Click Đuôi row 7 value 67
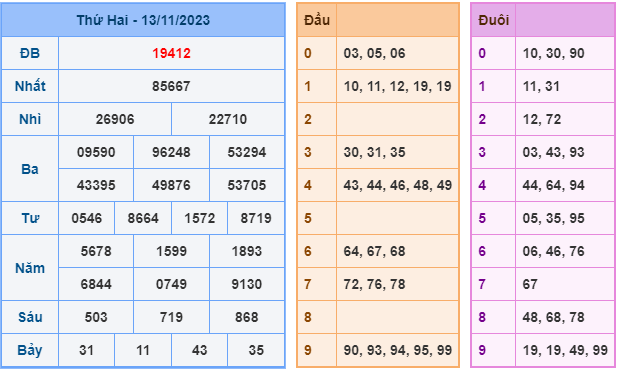 click(530, 284)
